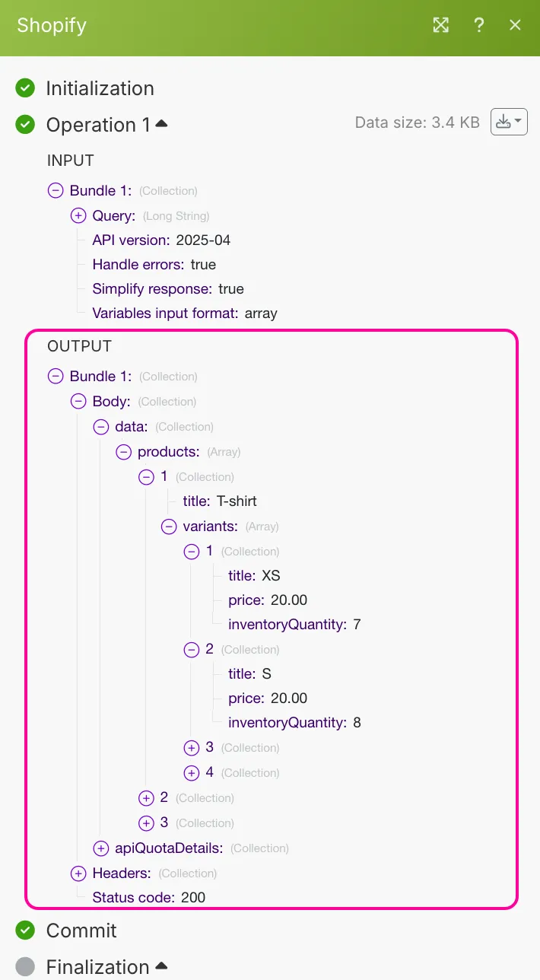Click the green Commit status check icon
This screenshot has height=980, width=540.
(x=25, y=930)
